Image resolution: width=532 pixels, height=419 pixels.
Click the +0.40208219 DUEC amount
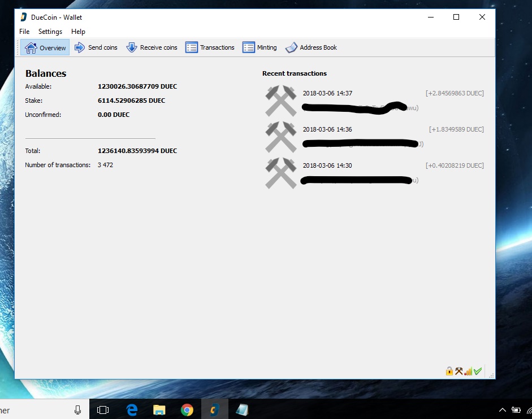(455, 166)
